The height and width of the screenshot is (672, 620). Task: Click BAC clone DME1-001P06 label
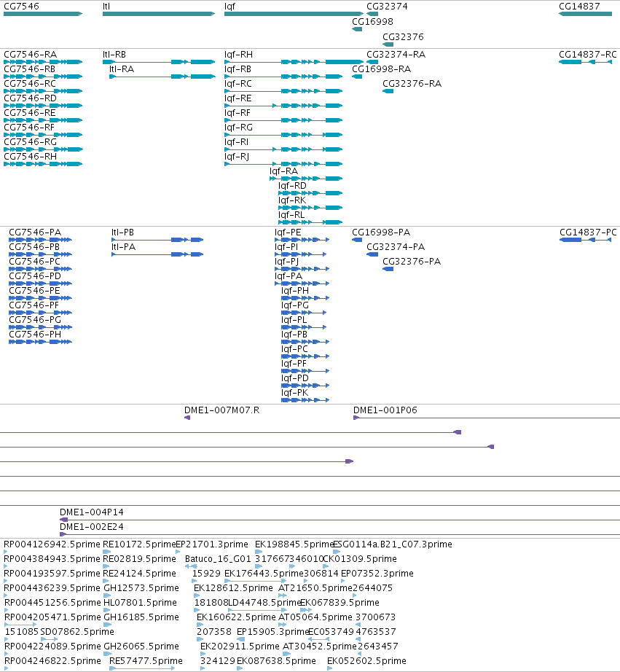(x=385, y=410)
